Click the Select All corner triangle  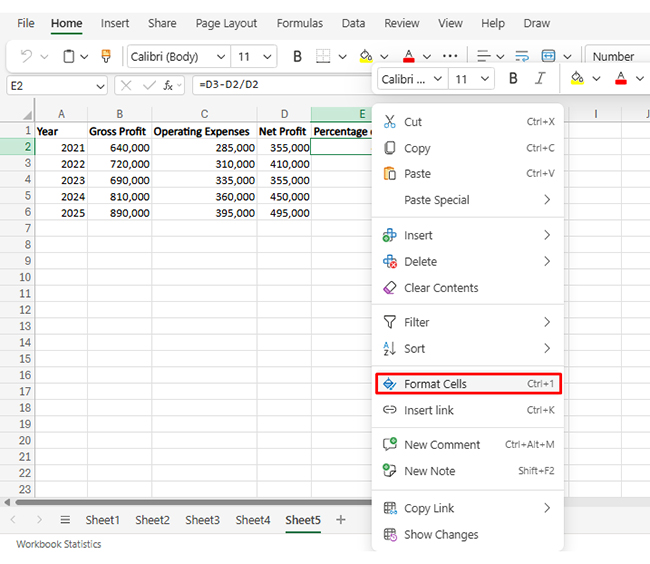[27, 115]
